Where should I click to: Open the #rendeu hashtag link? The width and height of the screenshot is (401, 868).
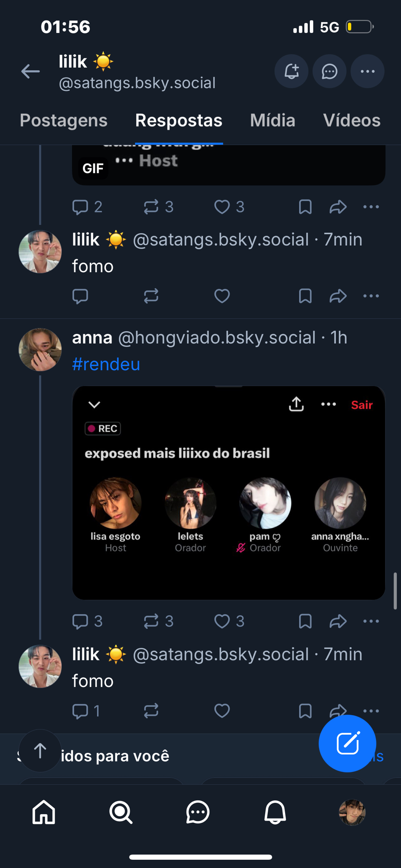pyautogui.click(x=106, y=364)
